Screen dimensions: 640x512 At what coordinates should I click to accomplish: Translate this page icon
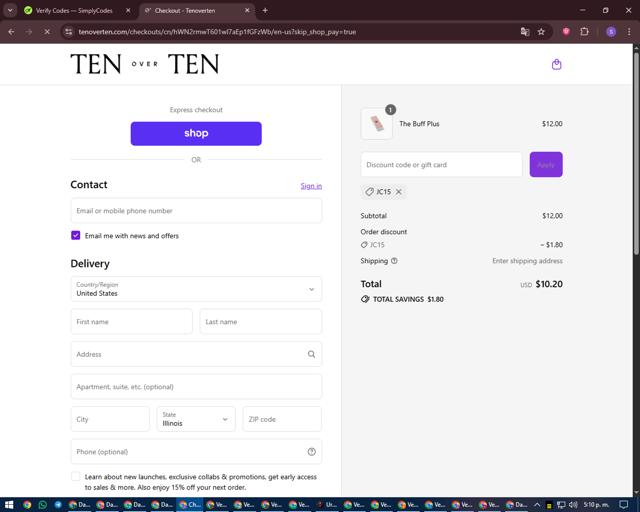[525, 32]
